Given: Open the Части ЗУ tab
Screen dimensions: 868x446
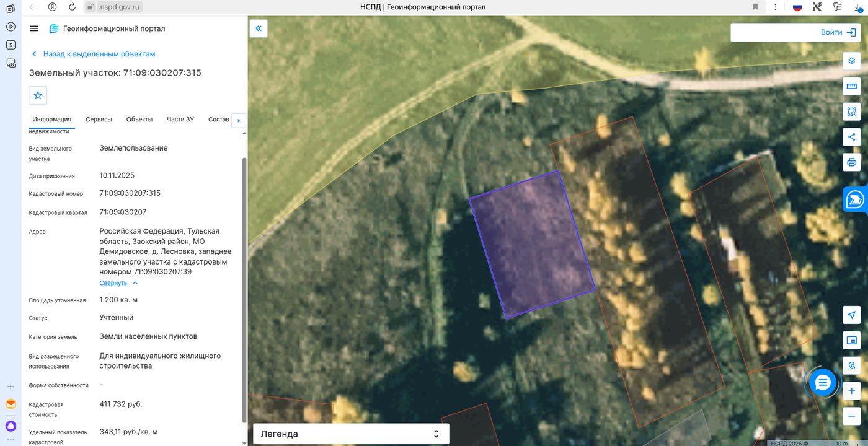Looking at the screenshot, I should click(x=180, y=120).
